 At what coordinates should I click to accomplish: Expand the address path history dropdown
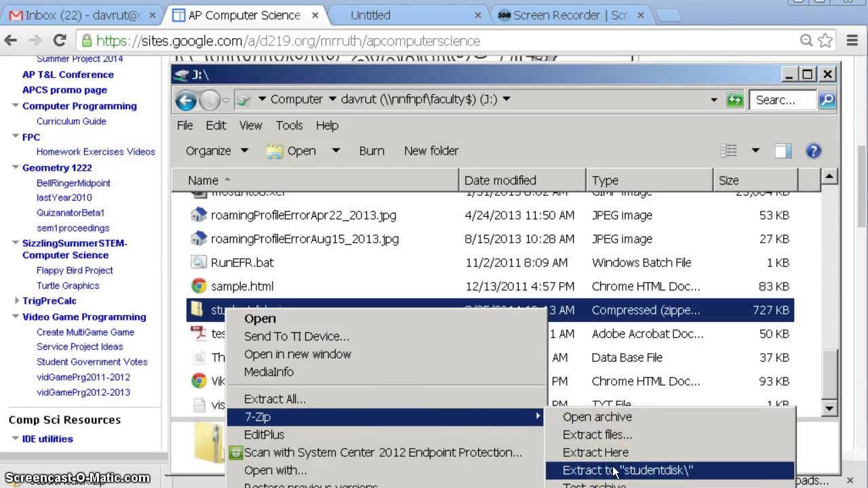(713, 100)
